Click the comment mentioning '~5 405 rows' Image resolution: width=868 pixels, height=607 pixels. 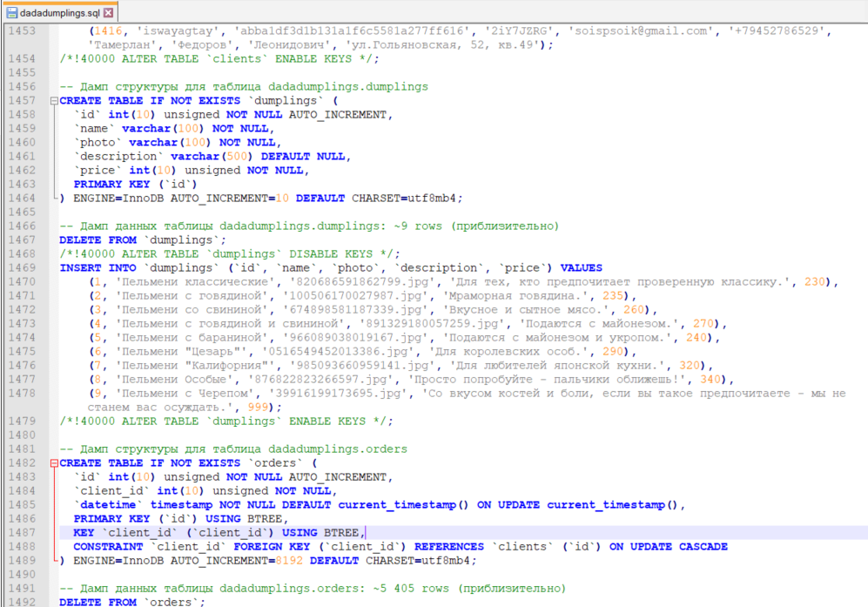pyautogui.click(x=313, y=589)
